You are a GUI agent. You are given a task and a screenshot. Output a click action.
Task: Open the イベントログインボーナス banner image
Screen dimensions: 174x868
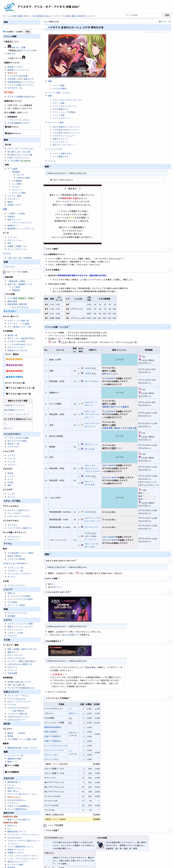coord(70,609)
